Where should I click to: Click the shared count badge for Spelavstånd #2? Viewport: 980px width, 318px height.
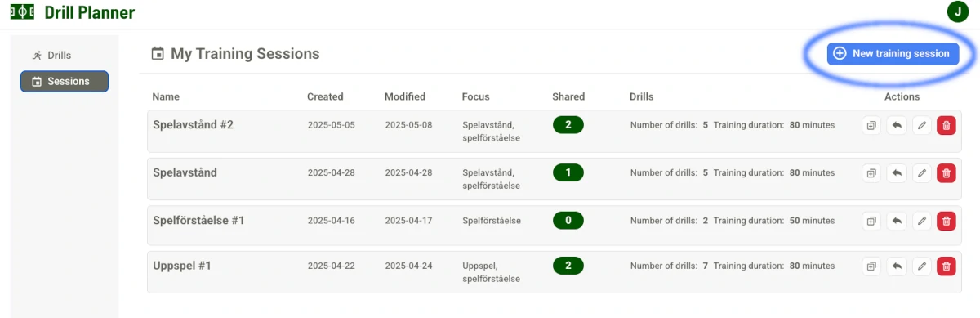[568, 125]
